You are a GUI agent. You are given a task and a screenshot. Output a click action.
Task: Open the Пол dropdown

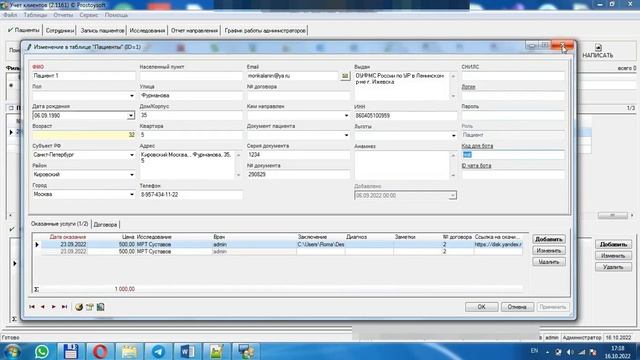click(x=131, y=96)
